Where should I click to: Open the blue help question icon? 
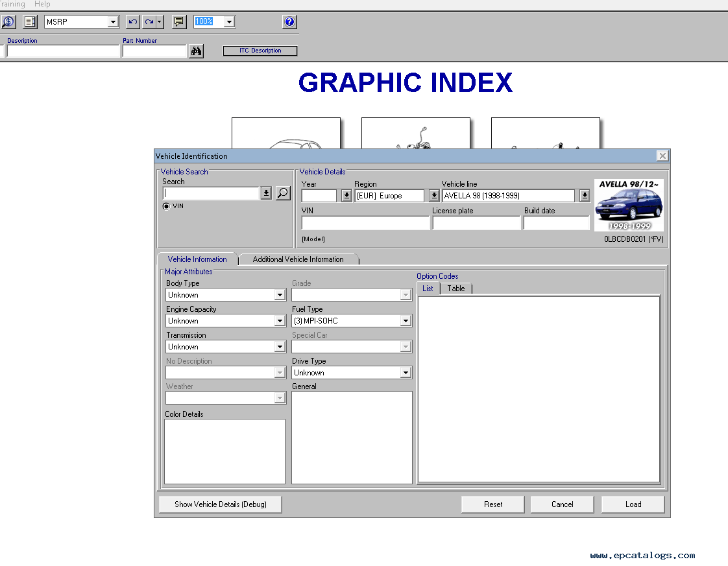(x=290, y=22)
